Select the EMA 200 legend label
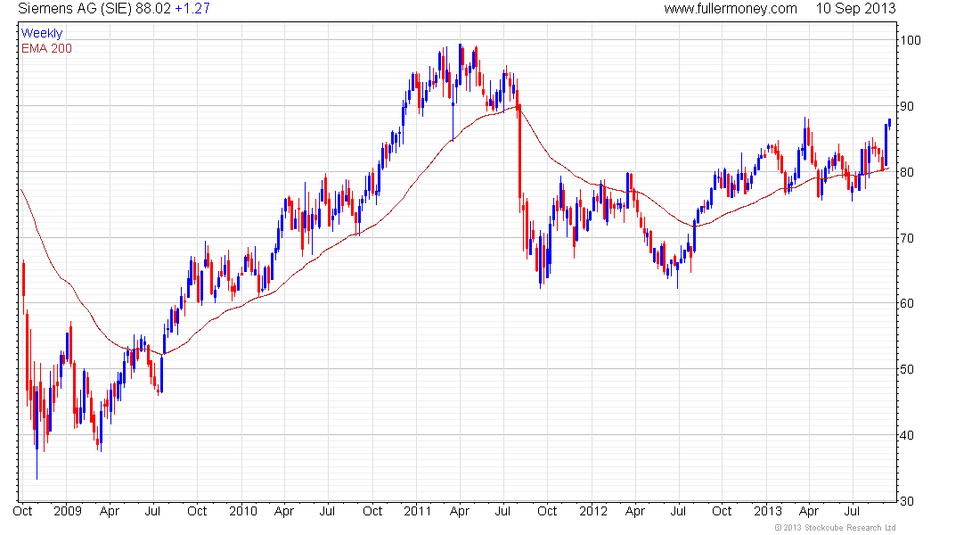This screenshot has width=980, height=535. pos(47,48)
